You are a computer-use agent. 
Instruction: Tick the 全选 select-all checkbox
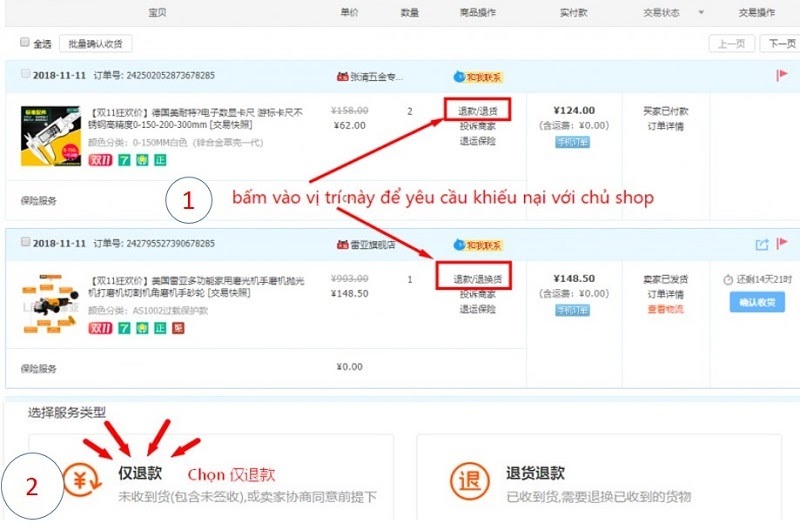point(25,44)
